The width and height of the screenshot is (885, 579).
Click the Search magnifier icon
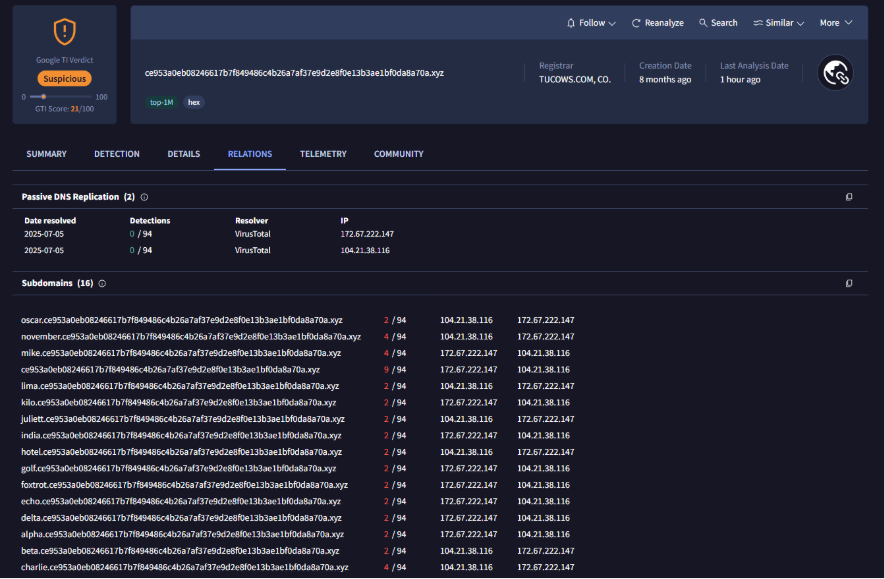pos(703,23)
